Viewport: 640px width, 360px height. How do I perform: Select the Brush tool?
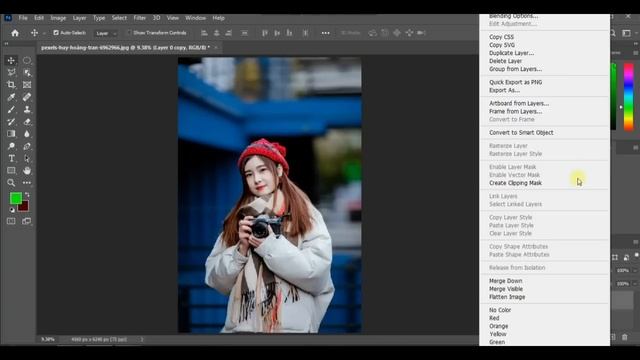(11, 109)
